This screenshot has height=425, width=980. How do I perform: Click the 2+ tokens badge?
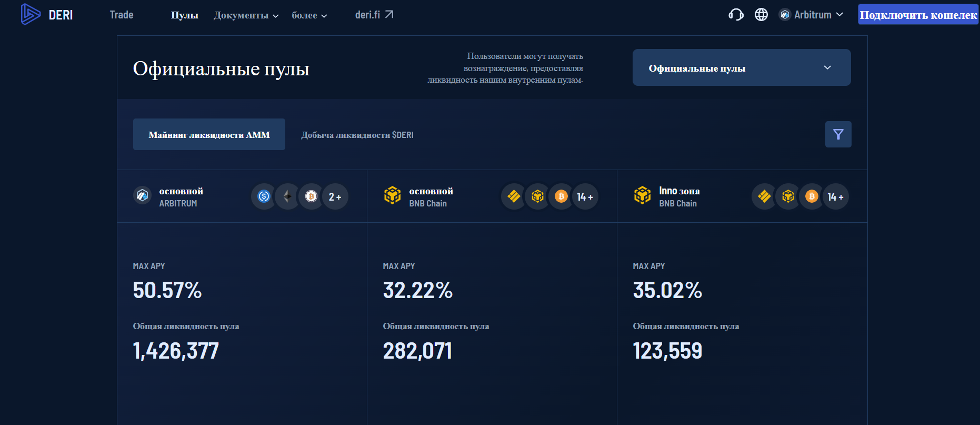pos(335,196)
